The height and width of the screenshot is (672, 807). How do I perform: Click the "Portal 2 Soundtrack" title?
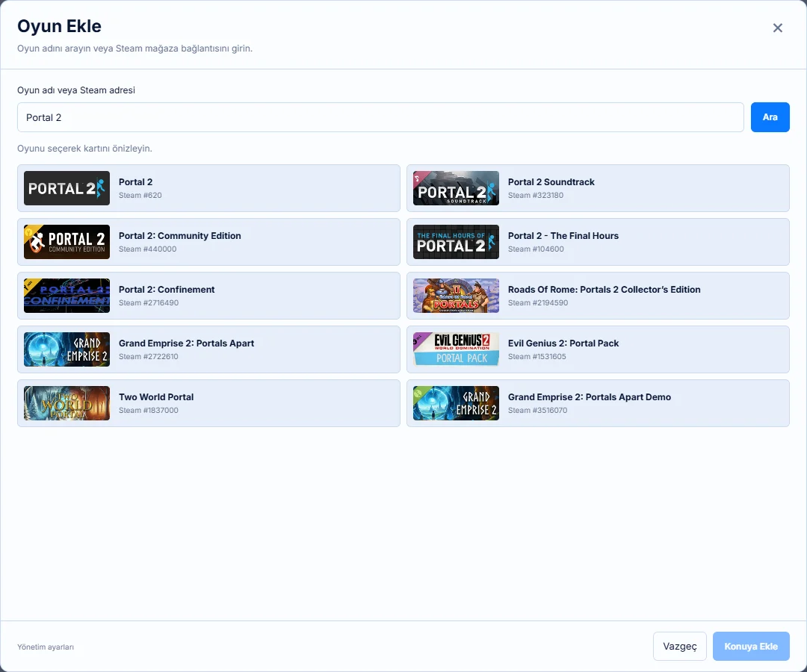[x=551, y=182]
